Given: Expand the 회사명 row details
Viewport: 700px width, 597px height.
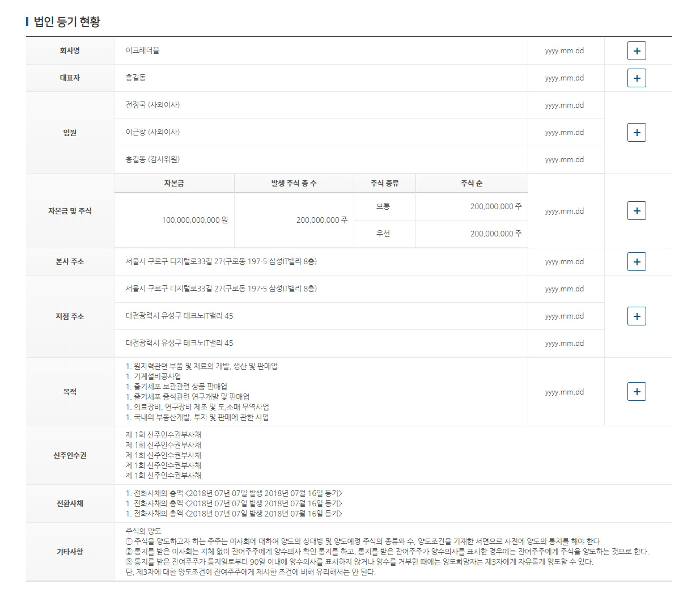Looking at the screenshot, I should pos(637,50).
